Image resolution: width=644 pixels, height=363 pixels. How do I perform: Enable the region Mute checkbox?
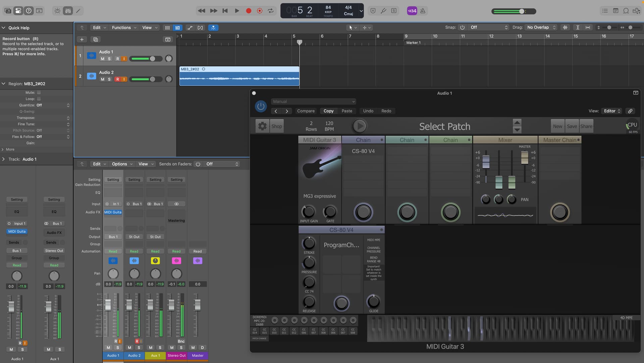(39, 93)
